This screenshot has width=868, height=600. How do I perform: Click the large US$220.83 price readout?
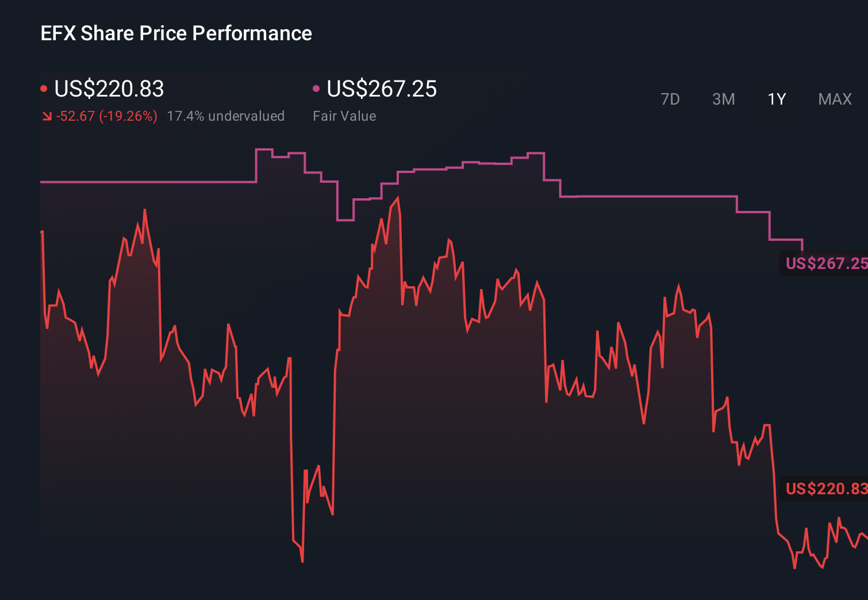point(108,90)
